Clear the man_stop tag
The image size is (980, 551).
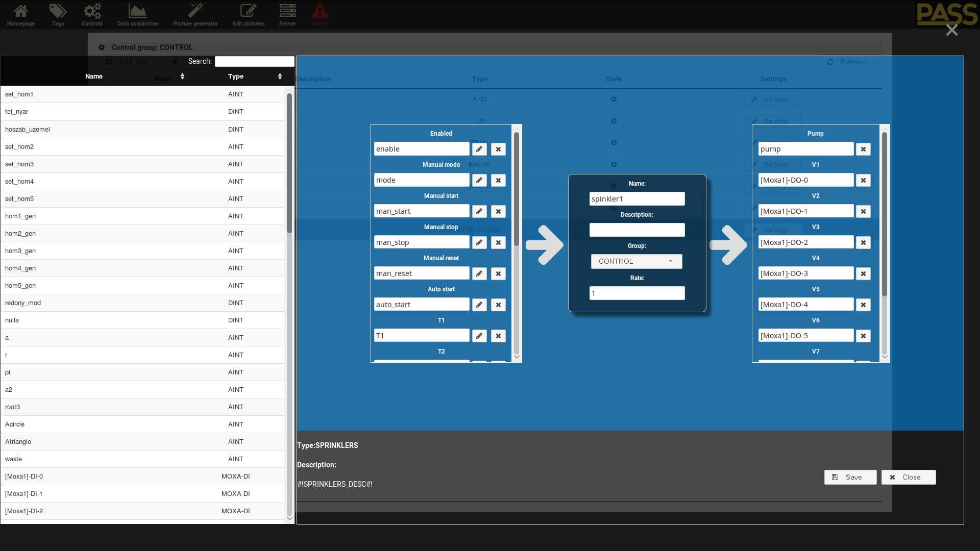point(498,242)
